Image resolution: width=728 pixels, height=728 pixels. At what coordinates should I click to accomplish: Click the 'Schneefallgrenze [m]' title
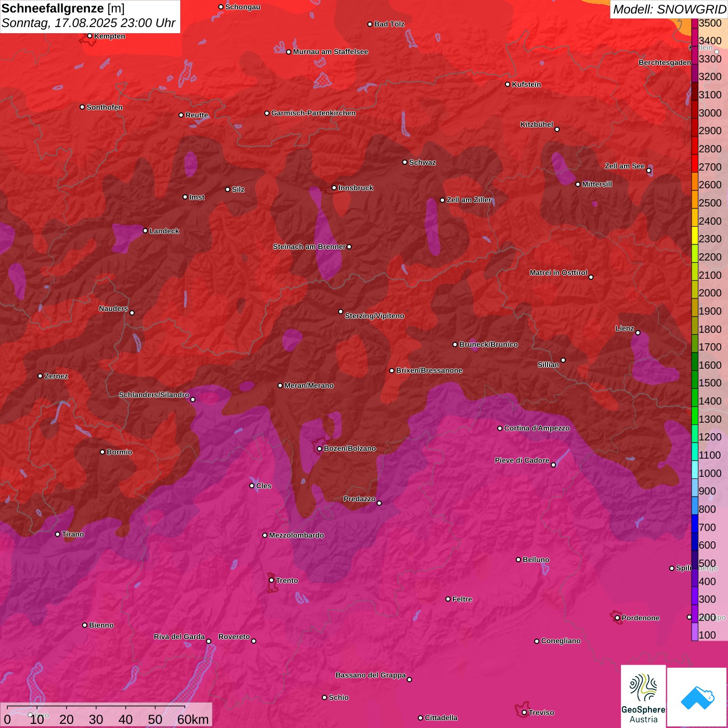(63, 8)
